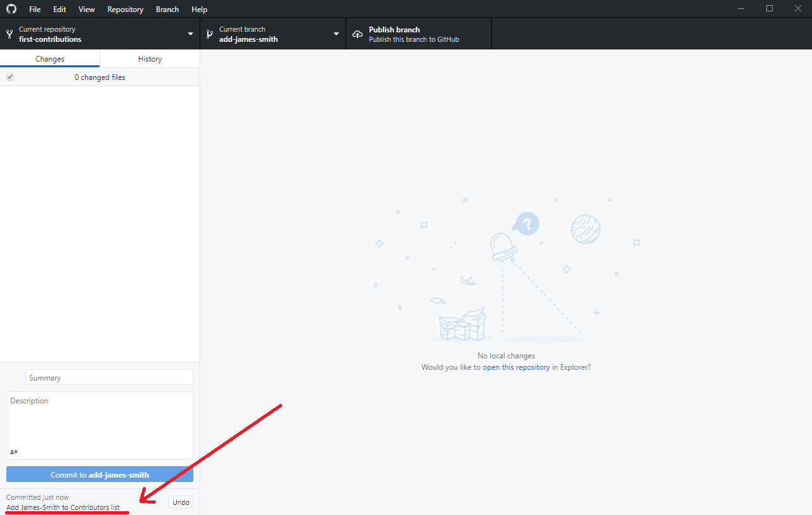The width and height of the screenshot is (812, 515).
Task: Toggle the select-all changed files checkbox
Action: click(x=10, y=77)
